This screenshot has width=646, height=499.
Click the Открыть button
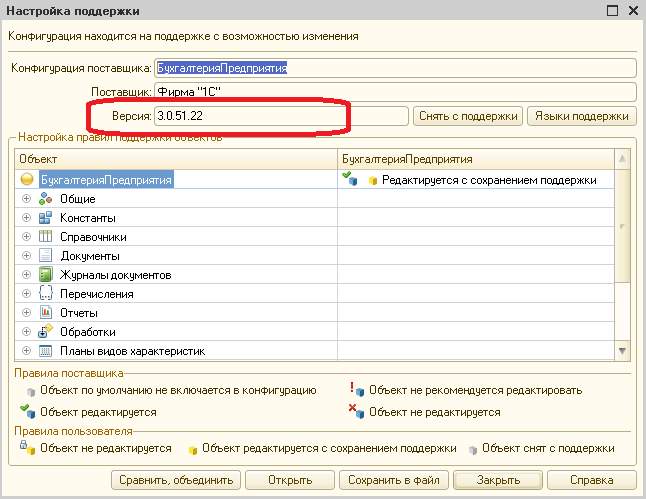(290, 480)
